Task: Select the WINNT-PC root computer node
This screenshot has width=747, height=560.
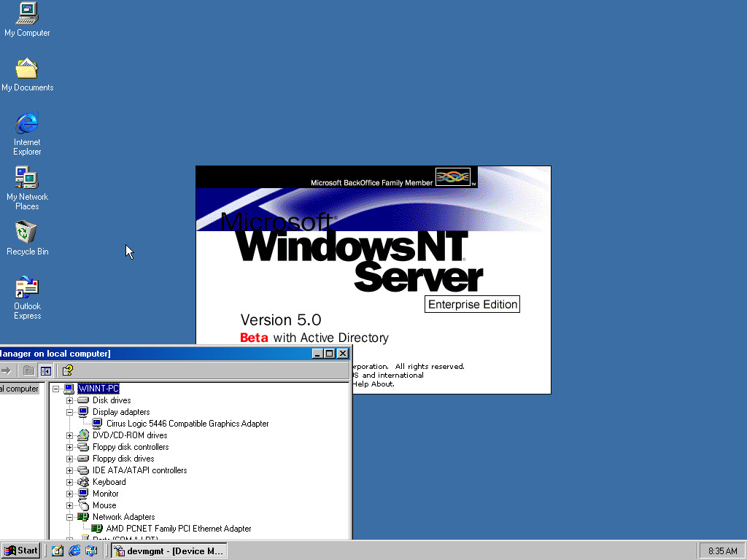Action: 98,389
